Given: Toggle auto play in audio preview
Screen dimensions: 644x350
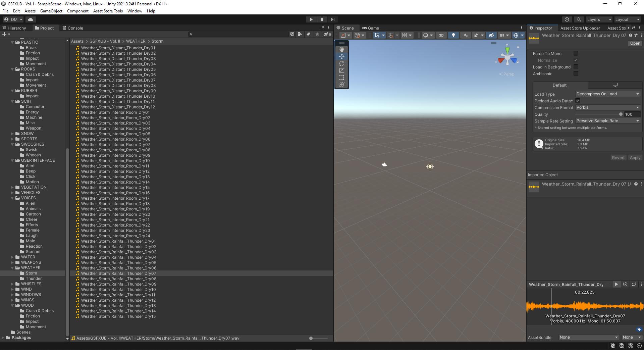Looking at the screenshot, I should [x=625, y=284].
